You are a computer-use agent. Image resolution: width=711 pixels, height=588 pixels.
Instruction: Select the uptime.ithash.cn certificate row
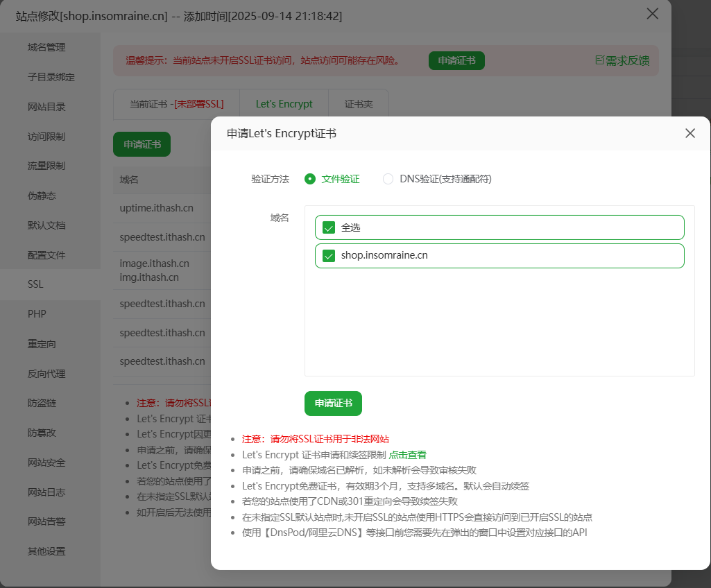(x=157, y=208)
